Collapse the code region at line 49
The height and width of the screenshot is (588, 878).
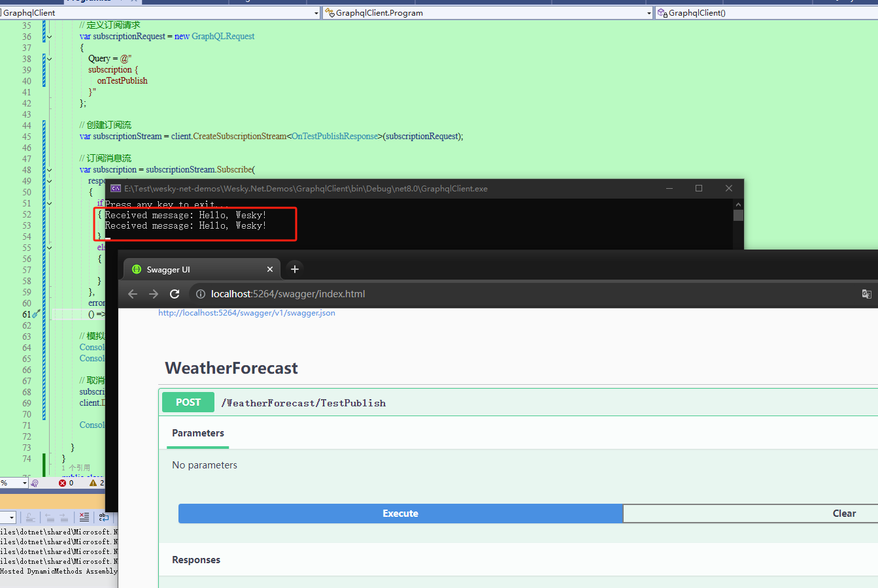tap(49, 181)
